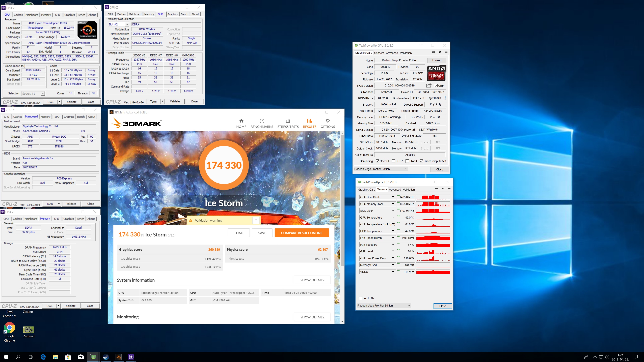Click the LOAD button in 3DMark
The height and width of the screenshot is (362, 644).
tap(238, 233)
